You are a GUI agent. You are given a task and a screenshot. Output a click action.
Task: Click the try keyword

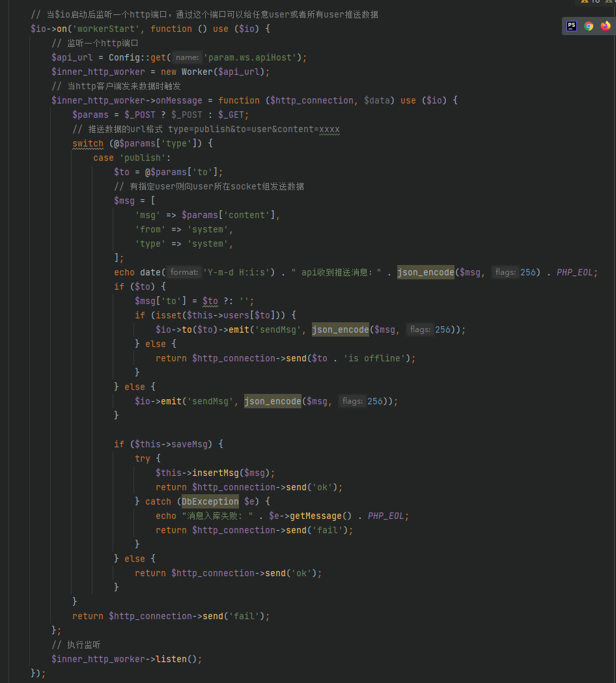(x=143, y=458)
